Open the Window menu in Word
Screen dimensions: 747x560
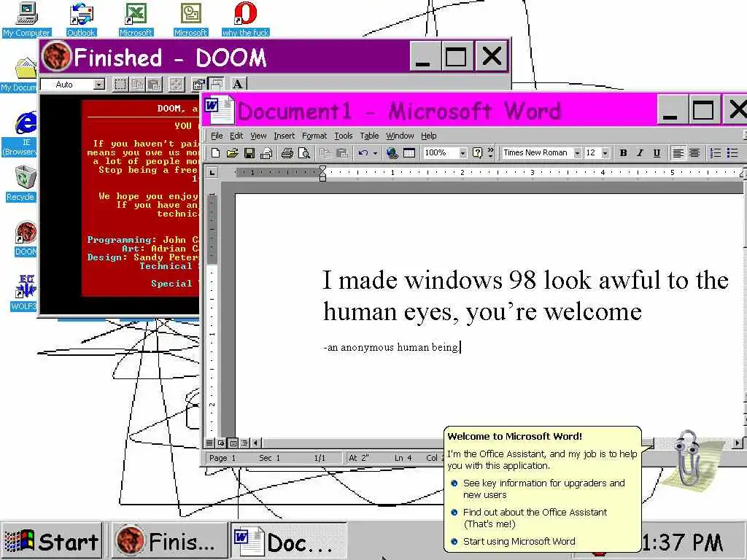click(x=400, y=136)
